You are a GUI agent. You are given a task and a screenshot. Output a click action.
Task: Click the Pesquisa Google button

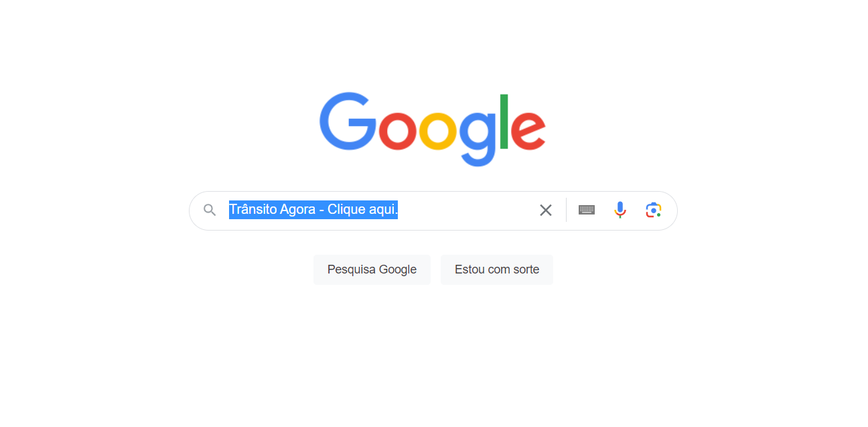coord(372,269)
